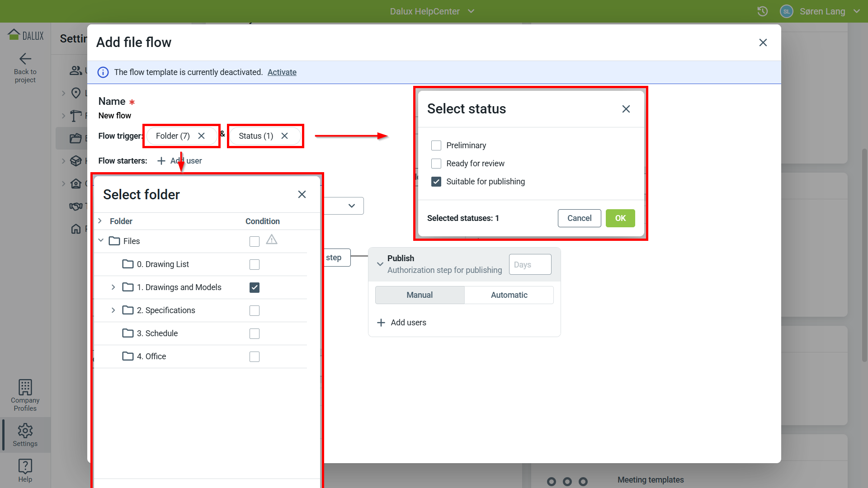Click the Files folder icon
The image size is (868, 488).
pos(114,241)
